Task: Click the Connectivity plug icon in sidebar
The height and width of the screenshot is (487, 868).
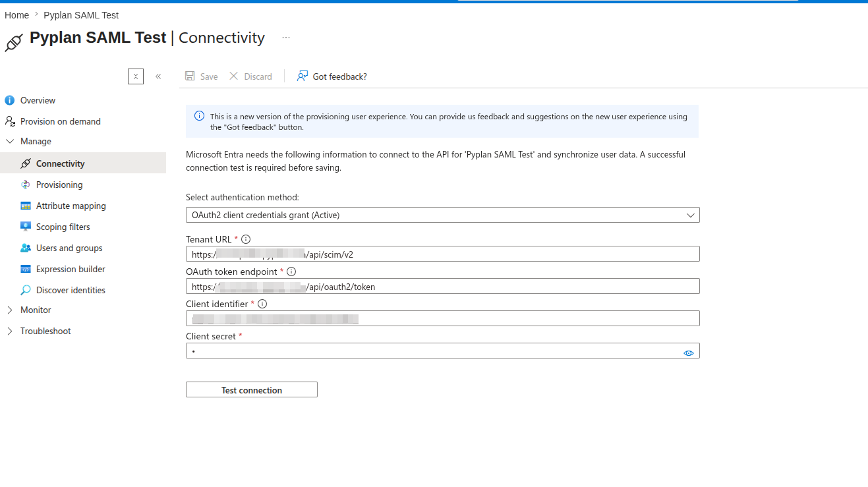Action: pos(26,163)
